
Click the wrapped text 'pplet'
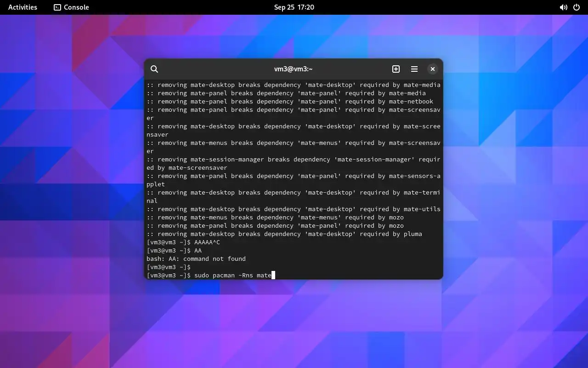(156, 184)
